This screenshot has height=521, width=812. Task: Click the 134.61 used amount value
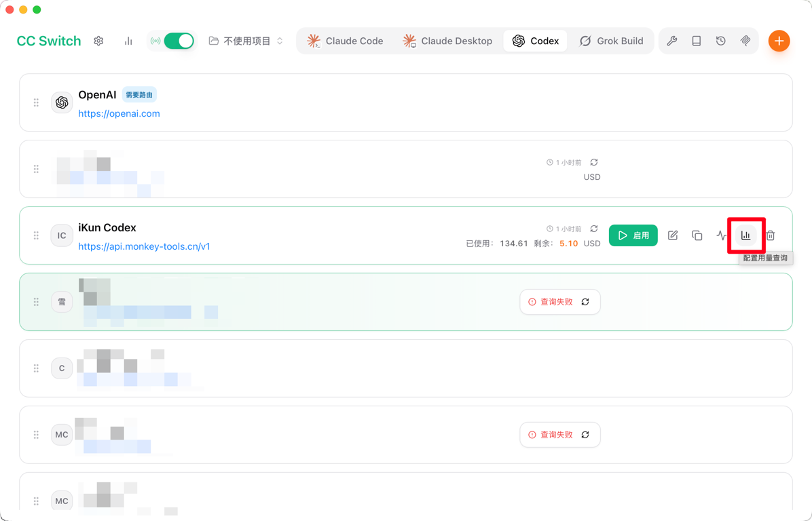(514, 243)
